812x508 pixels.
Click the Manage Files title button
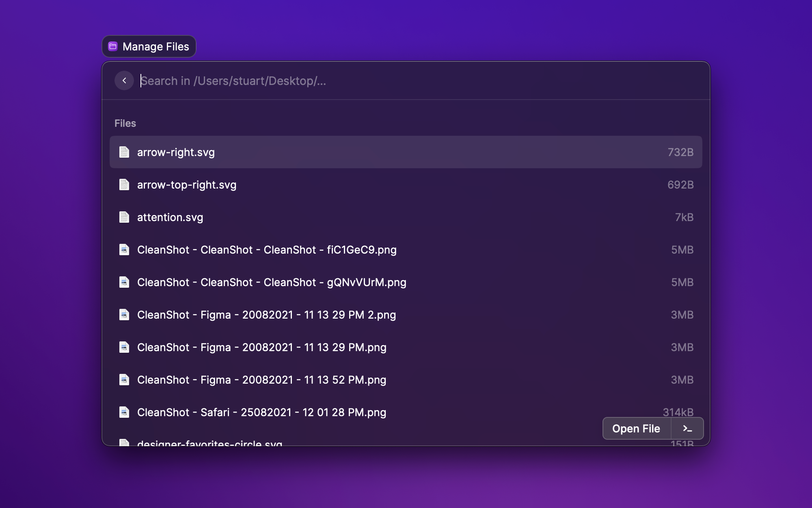(149, 46)
